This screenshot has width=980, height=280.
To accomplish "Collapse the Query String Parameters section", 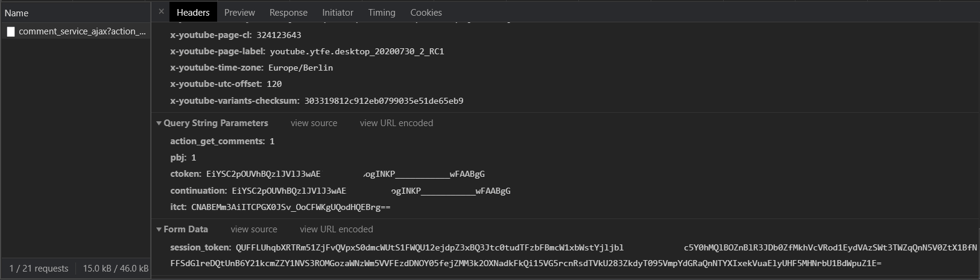I will point(159,123).
